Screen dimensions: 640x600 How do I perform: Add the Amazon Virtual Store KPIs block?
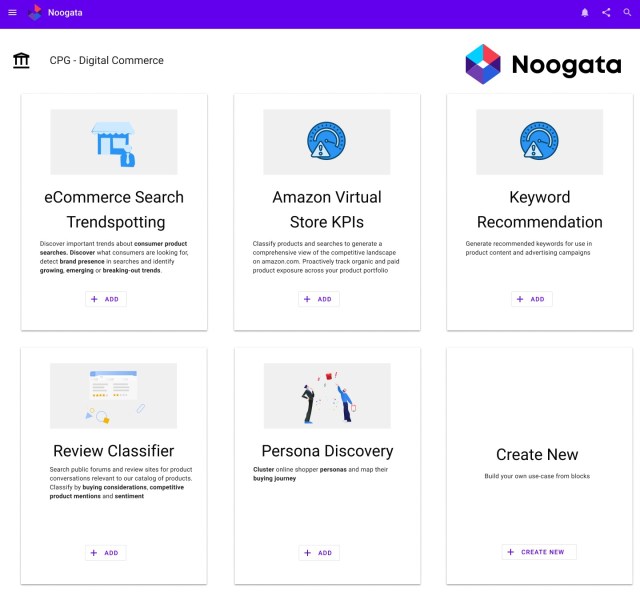319,299
